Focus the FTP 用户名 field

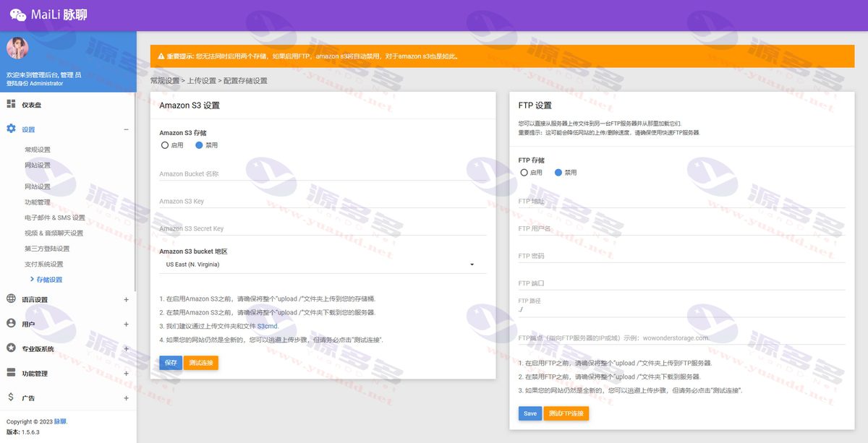click(681, 228)
